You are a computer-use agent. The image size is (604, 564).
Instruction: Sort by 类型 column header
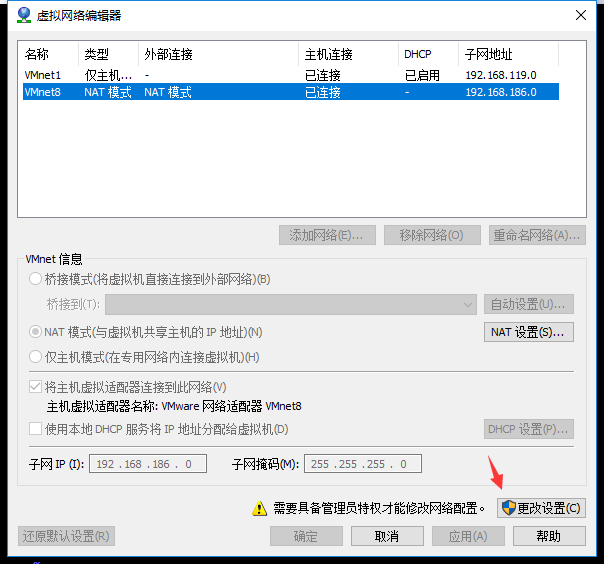(109, 54)
